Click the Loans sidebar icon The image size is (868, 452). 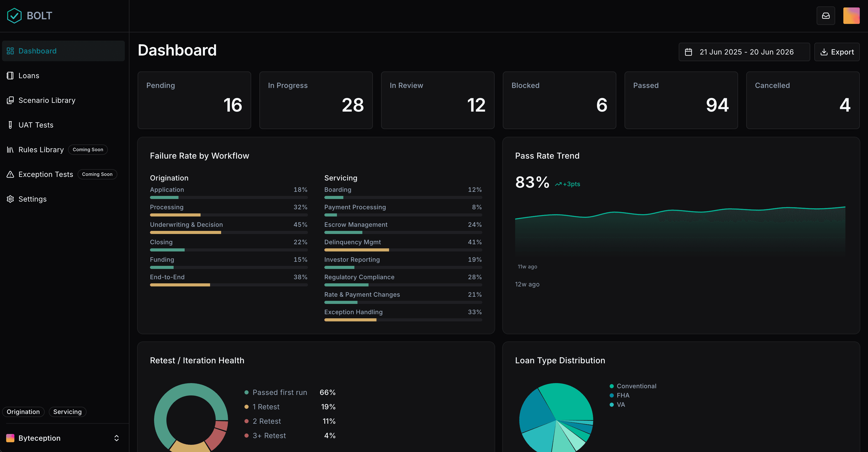pyautogui.click(x=10, y=76)
